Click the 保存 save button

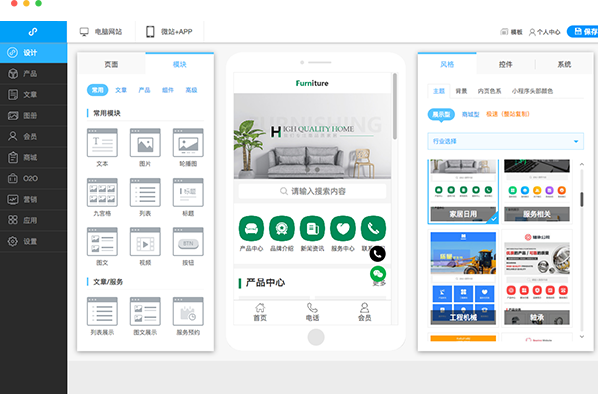pyautogui.click(x=584, y=32)
